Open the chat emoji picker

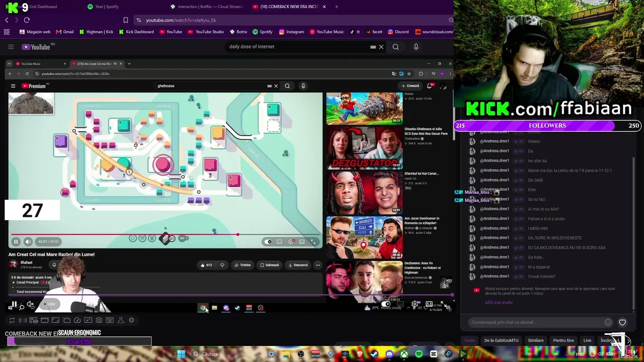pyautogui.click(x=608, y=322)
